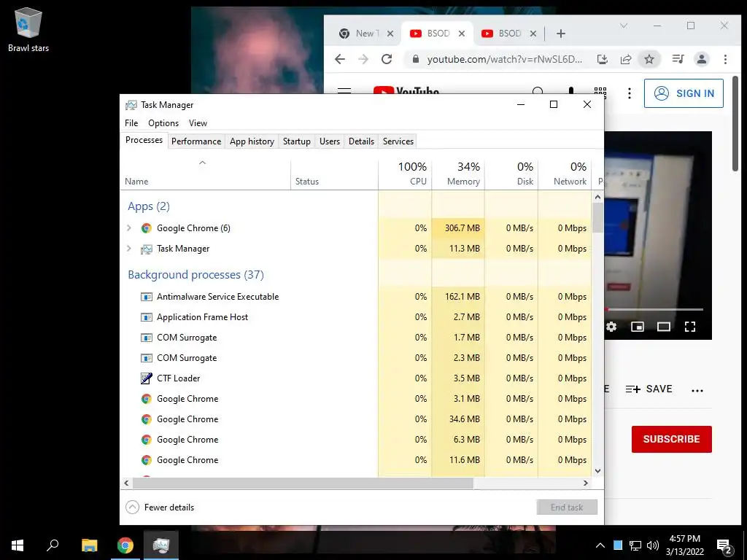The height and width of the screenshot is (560, 747).
Task: Select the COM Surrogate row using 1.7 MB
Action: click(356, 338)
